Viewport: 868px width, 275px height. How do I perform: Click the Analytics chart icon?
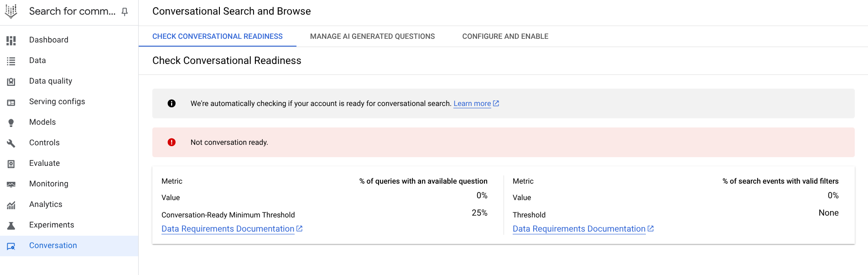(x=11, y=205)
